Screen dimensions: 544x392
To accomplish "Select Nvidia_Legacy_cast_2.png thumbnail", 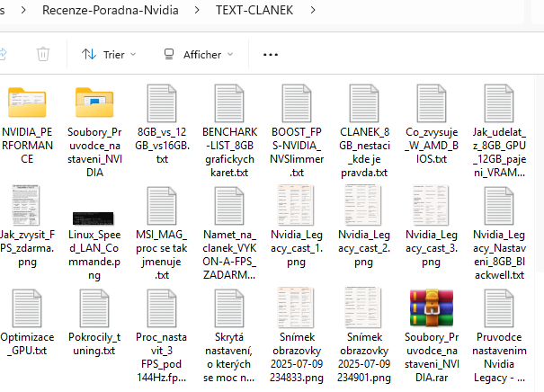I will [x=363, y=205].
